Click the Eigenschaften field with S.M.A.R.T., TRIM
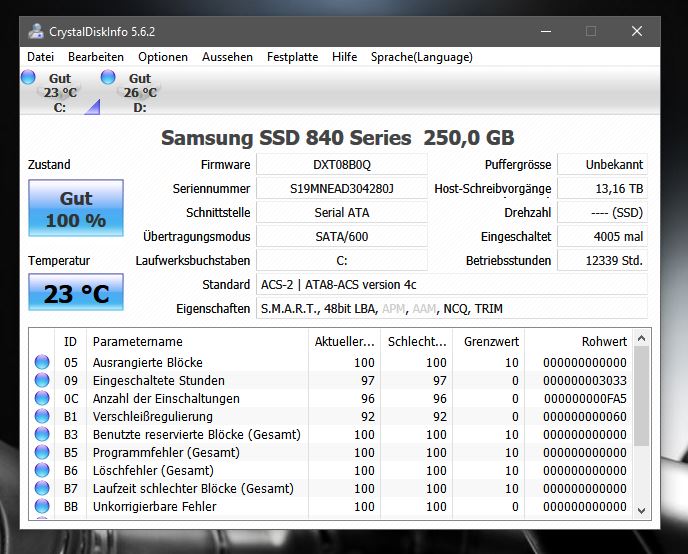Screen dimensions: 688x554 pyautogui.click(x=452, y=309)
